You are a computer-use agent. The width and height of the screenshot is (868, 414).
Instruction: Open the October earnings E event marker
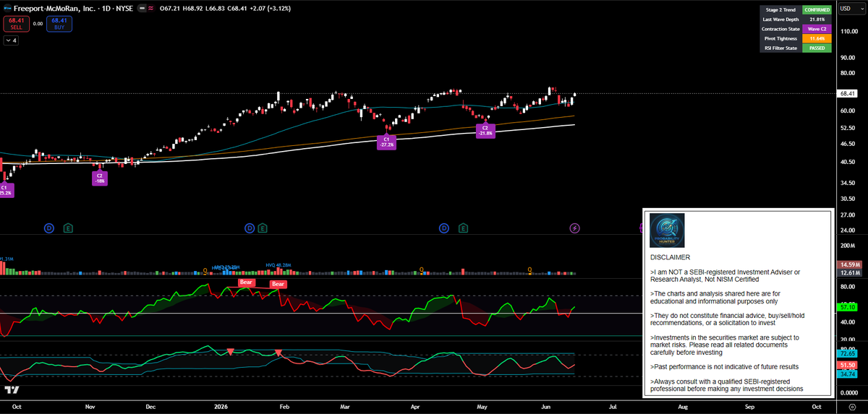[x=68, y=228]
